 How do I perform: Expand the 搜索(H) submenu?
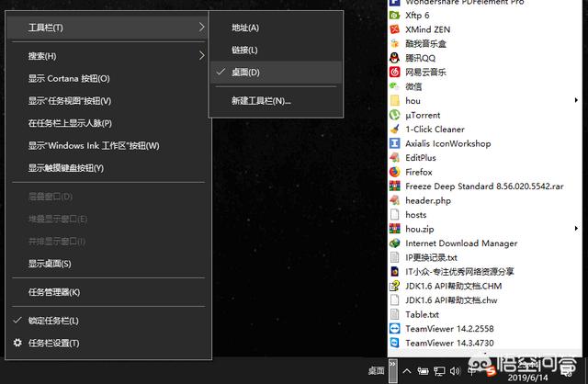[x=41, y=56]
